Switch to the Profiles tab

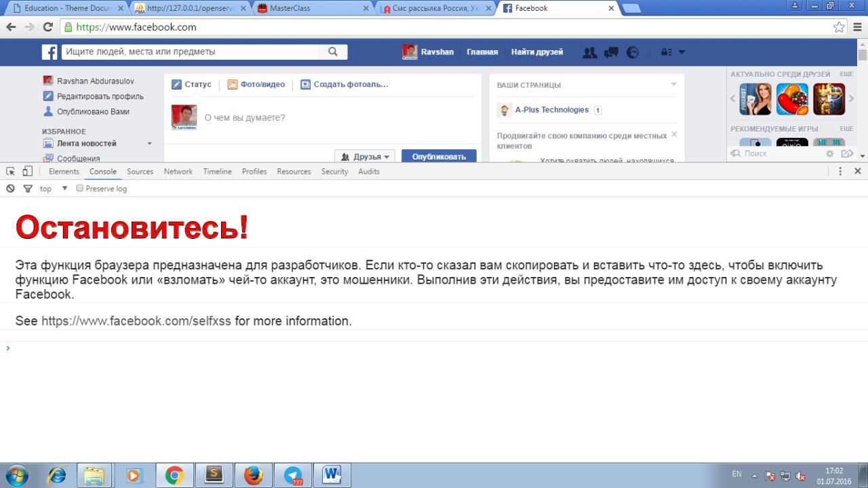point(254,172)
